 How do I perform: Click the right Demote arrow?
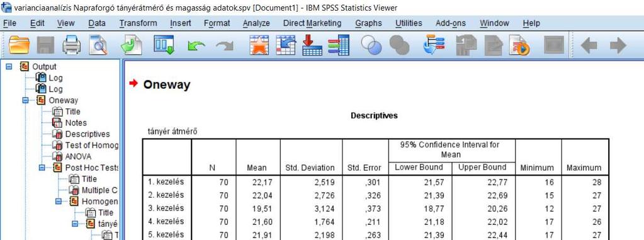[618, 45]
